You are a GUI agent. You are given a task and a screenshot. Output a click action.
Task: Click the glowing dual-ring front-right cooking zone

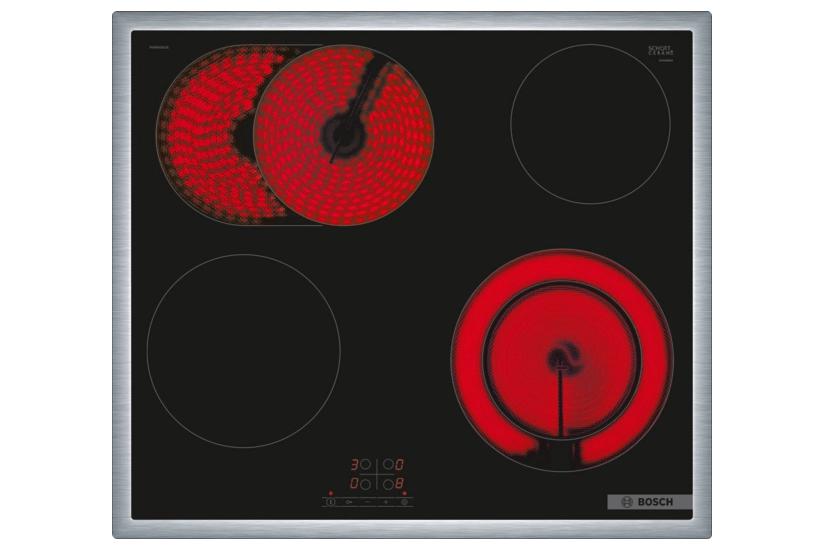click(x=561, y=360)
